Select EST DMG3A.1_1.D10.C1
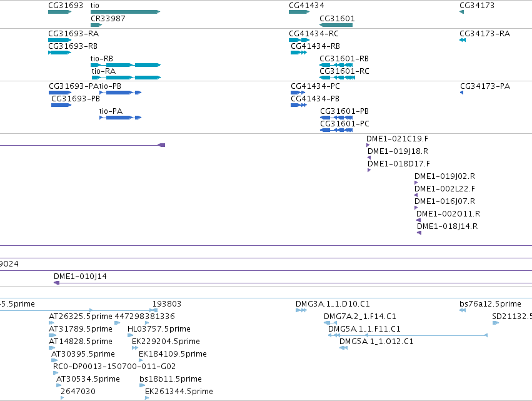Viewport: 532px width, 401px height. pyautogui.click(x=333, y=304)
